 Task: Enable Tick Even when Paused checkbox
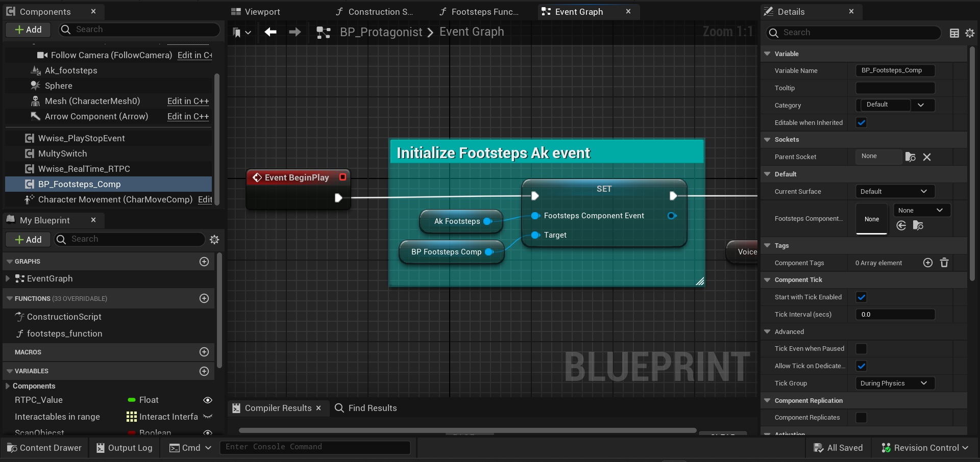[862, 349]
